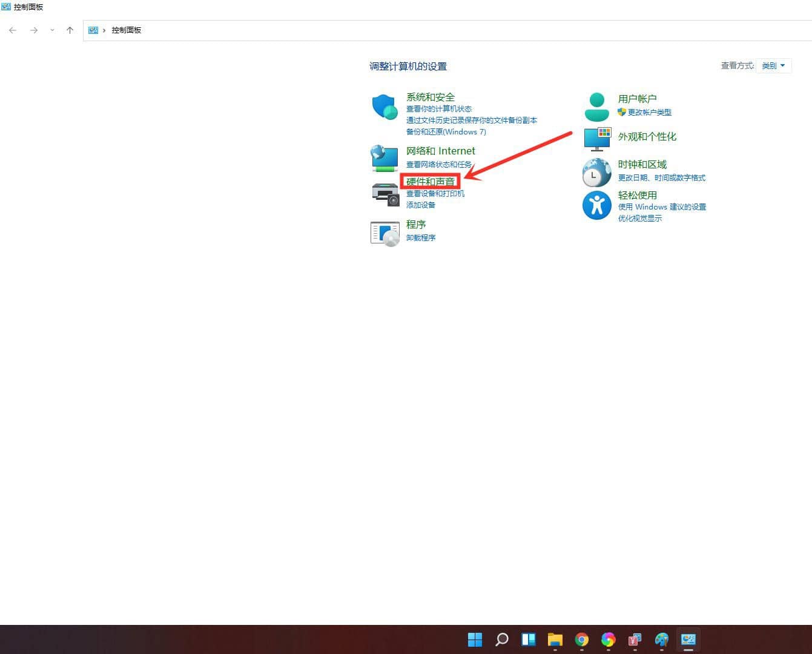Screen dimensions: 812x654
Task: Open 优化视觉显示 link
Action: click(639, 218)
